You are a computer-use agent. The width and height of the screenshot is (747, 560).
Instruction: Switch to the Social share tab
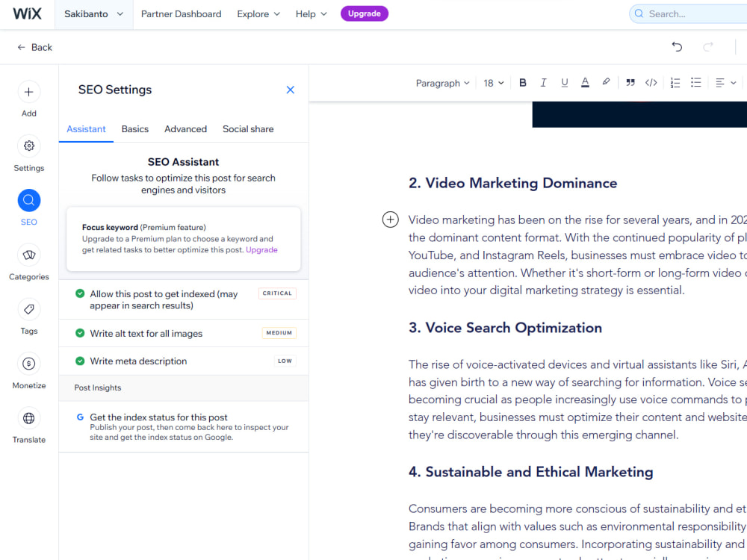(x=248, y=129)
